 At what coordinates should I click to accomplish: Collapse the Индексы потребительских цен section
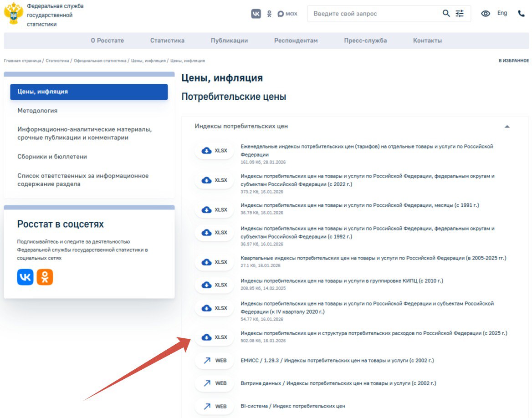tap(507, 127)
